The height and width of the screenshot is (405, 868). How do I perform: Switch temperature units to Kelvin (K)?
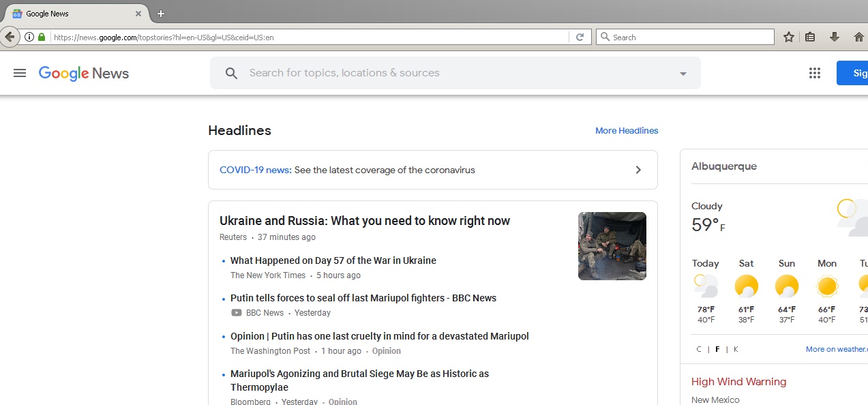[736, 349]
